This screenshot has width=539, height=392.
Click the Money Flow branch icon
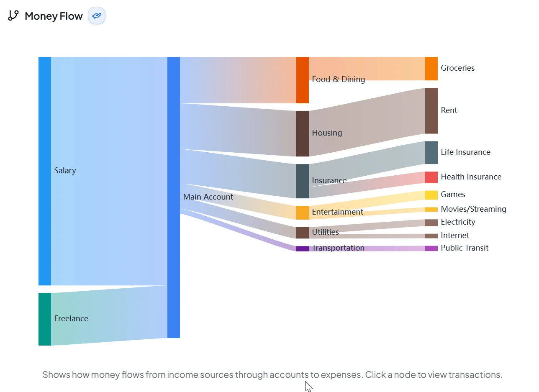[x=13, y=15]
